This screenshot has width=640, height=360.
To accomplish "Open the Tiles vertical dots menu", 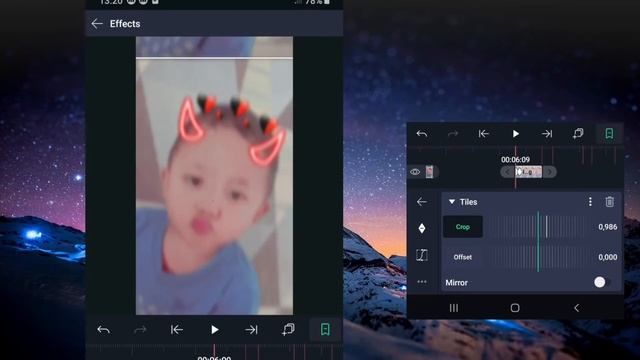I will click(590, 202).
